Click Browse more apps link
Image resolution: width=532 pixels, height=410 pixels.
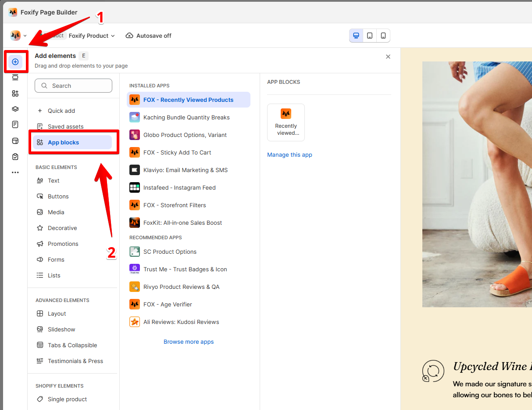click(x=189, y=342)
